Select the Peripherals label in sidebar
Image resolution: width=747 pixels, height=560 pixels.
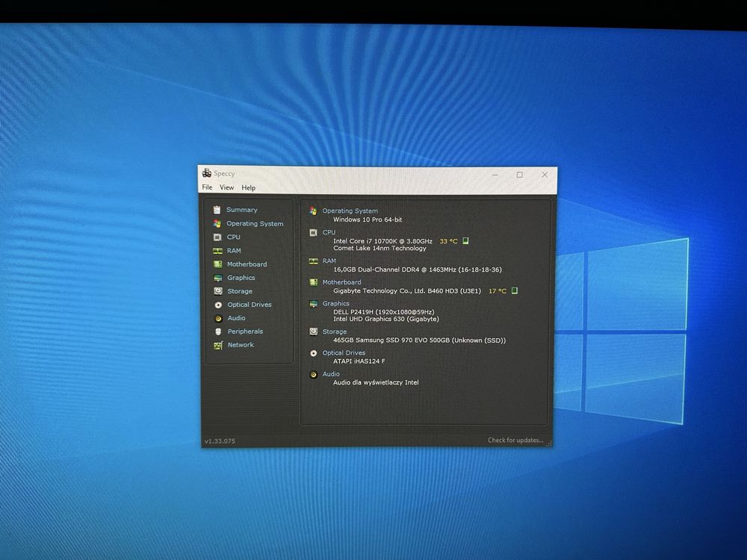[x=245, y=332]
